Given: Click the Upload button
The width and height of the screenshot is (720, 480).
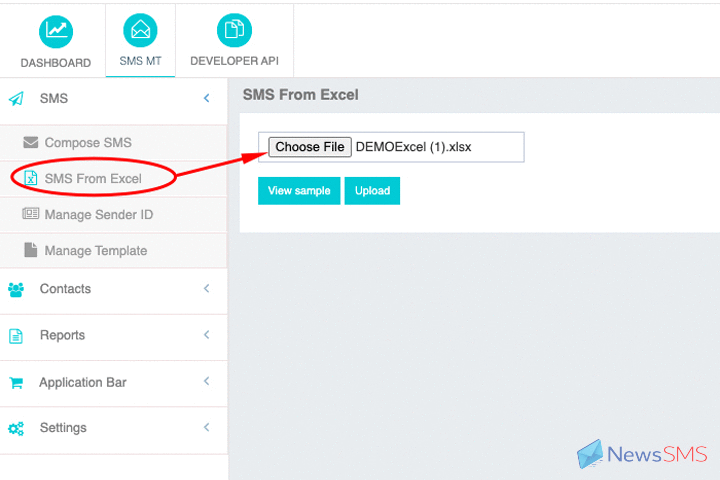Looking at the screenshot, I should click(372, 191).
